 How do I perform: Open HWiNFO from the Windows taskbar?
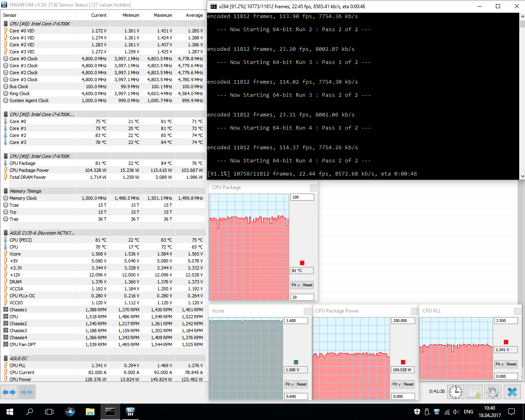pos(130,411)
